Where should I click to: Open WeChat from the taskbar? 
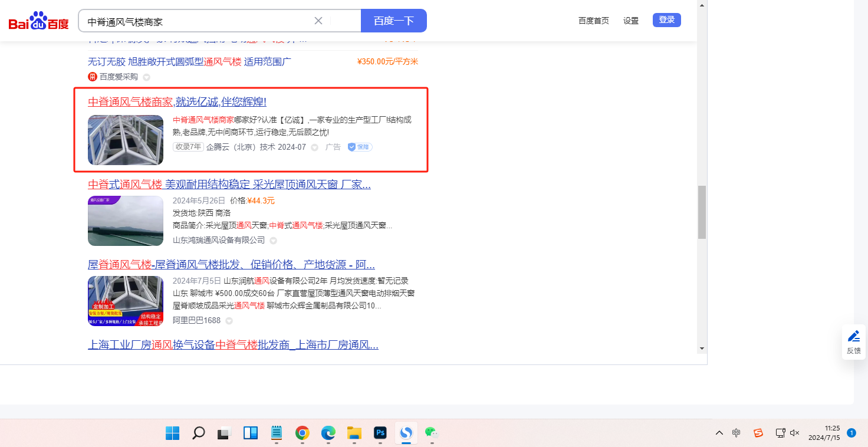coord(432,433)
